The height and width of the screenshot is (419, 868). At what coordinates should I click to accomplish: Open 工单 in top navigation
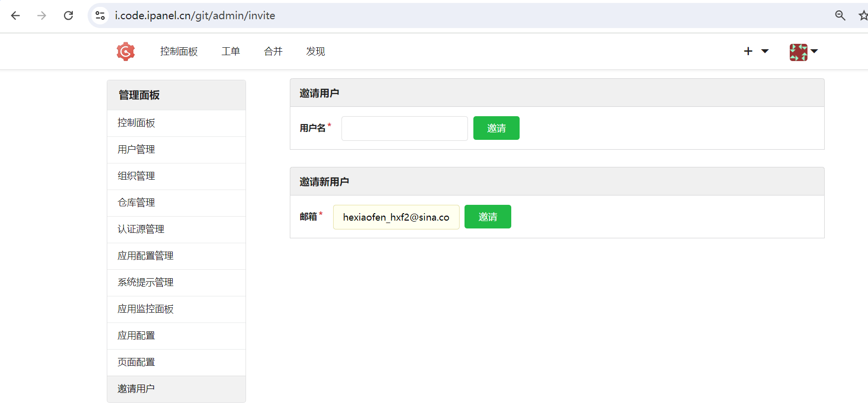[x=230, y=51]
